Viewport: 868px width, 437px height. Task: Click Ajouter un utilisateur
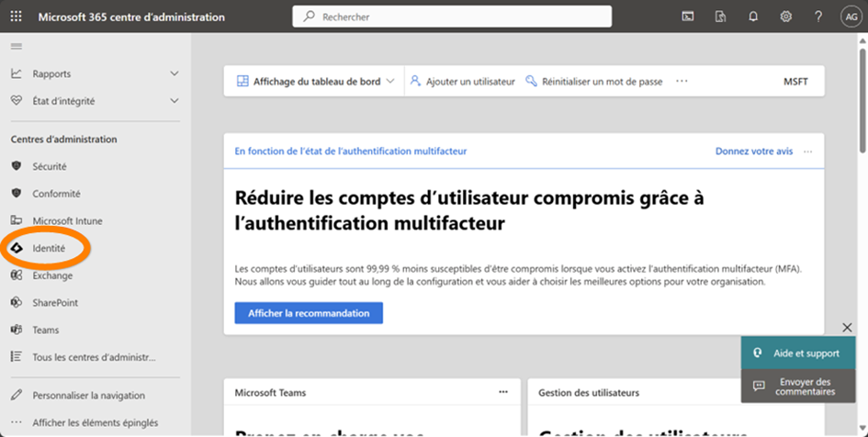coord(463,82)
